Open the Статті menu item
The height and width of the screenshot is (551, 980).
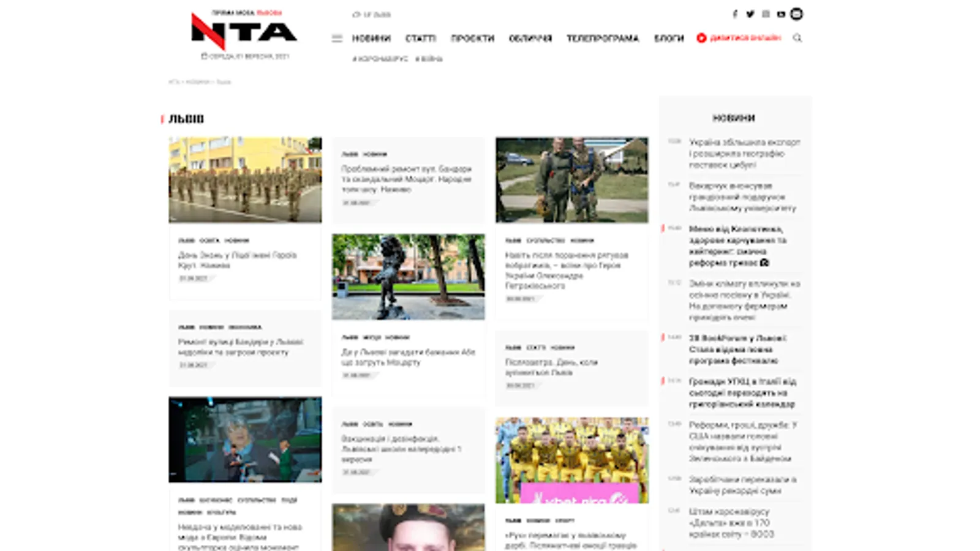pos(421,39)
